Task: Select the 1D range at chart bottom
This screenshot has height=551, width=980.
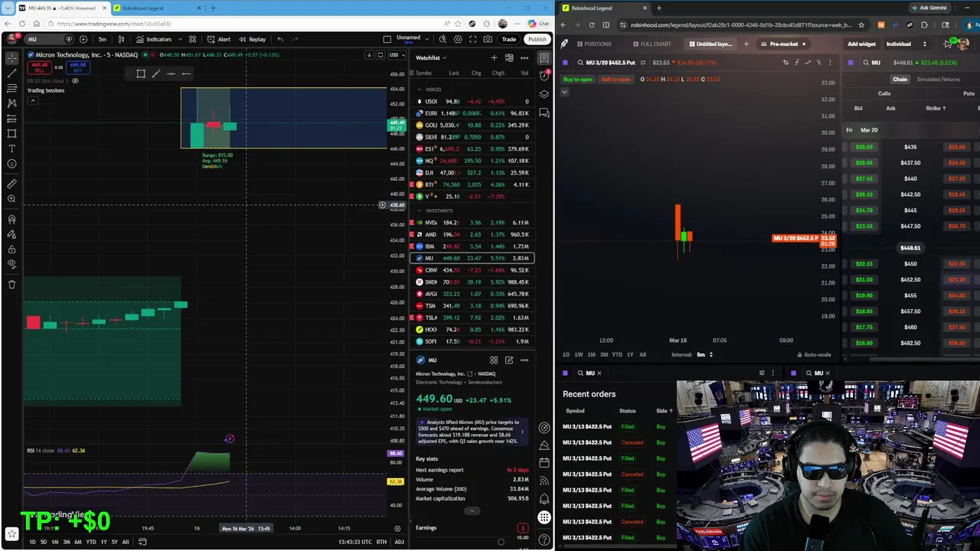Action: click(x=32, y=542)
